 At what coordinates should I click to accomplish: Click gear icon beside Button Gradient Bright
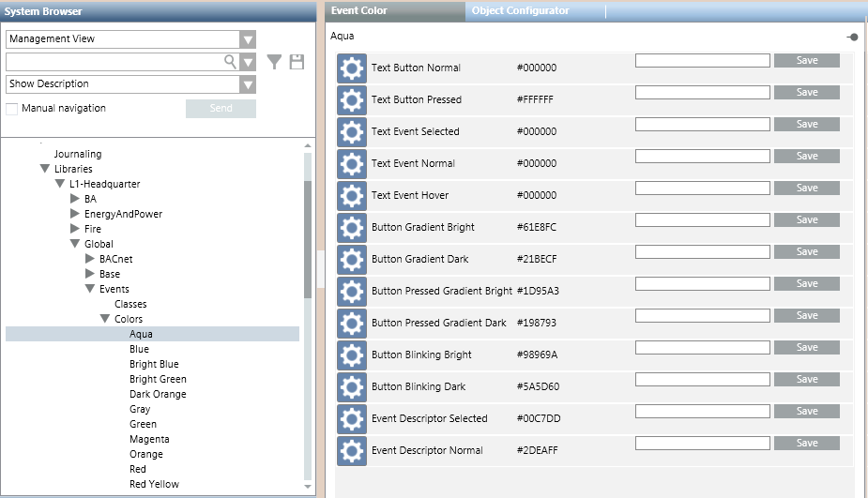click(351, 228)
